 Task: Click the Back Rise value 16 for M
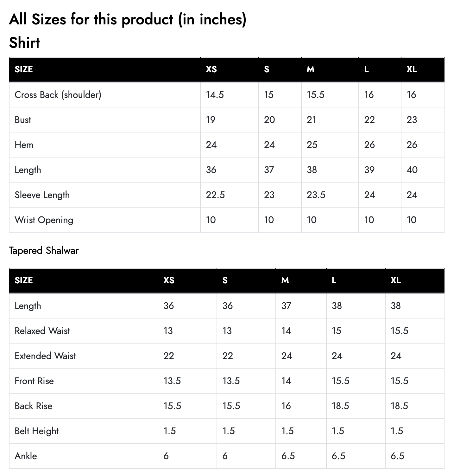(286, 406)
